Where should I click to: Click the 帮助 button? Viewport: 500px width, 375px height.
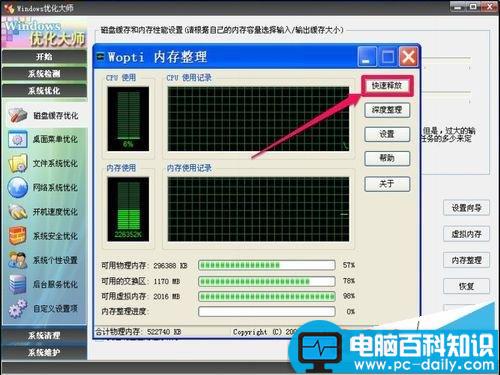(x=387, y=158)
